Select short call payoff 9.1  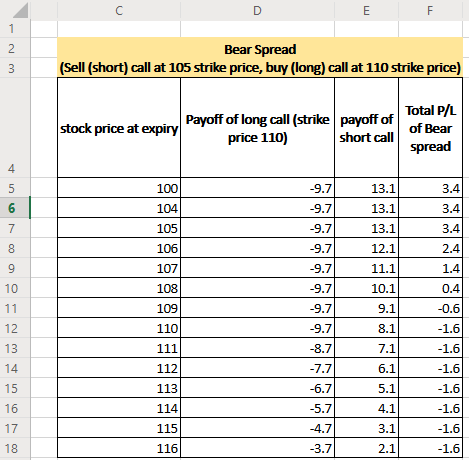[x=366, y=308]
